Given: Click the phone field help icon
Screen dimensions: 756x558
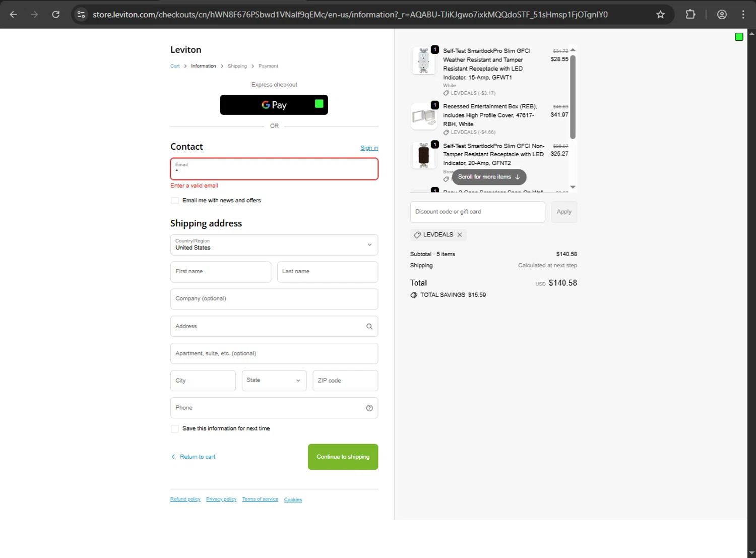Looking at the screenshot, I should (x=369, y=408).
